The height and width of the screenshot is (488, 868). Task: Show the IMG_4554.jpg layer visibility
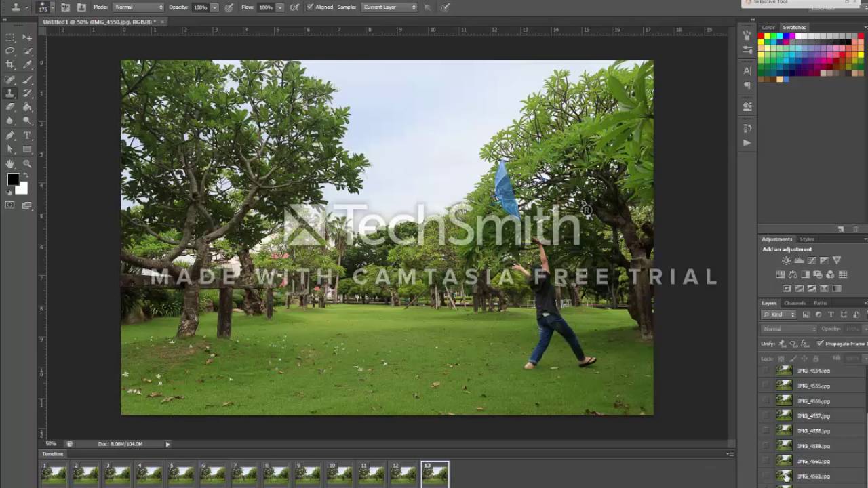(x=766, y=371)
